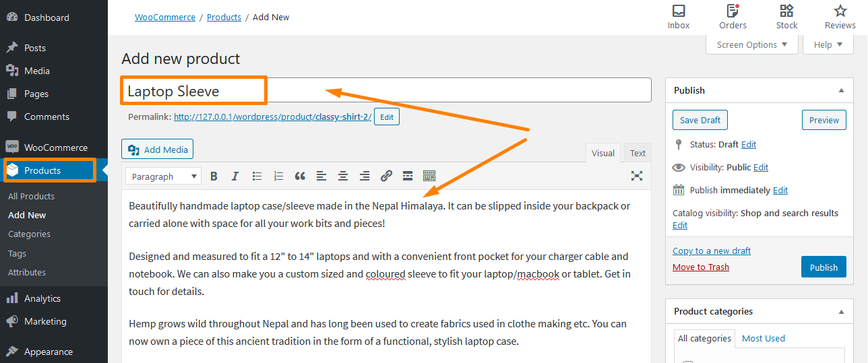Expand Screen Options panel
Screen dimensions: 868x363
pyautogui.click(x=752, y=44)
